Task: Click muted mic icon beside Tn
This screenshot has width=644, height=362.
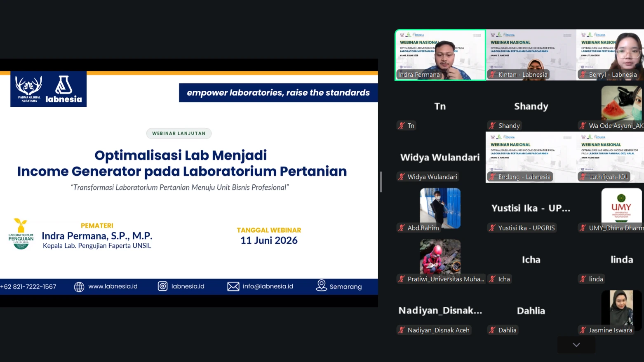Action: click(x=402, y=126)
